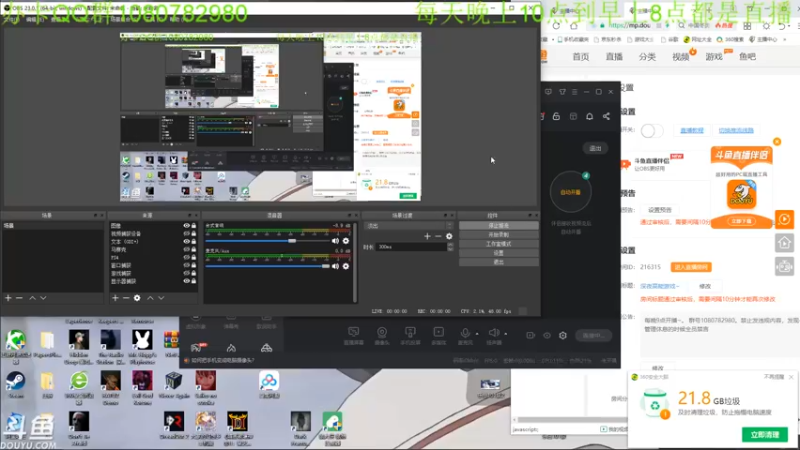Open 视频 tab on Douyu website

click(680, 57)
